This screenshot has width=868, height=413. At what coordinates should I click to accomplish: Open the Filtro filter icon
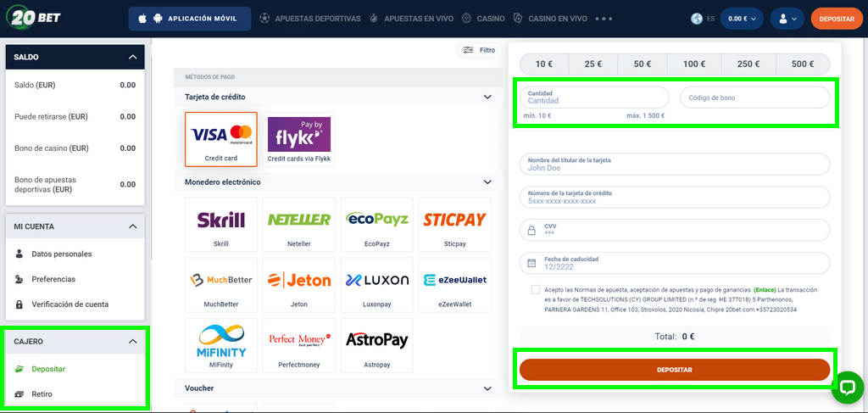[x=478, y=50]
